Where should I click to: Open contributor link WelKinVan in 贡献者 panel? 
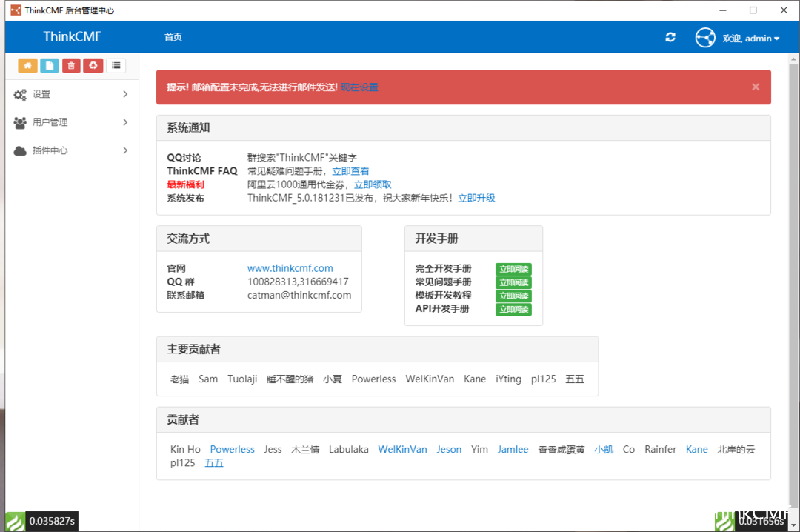(402, 449)
